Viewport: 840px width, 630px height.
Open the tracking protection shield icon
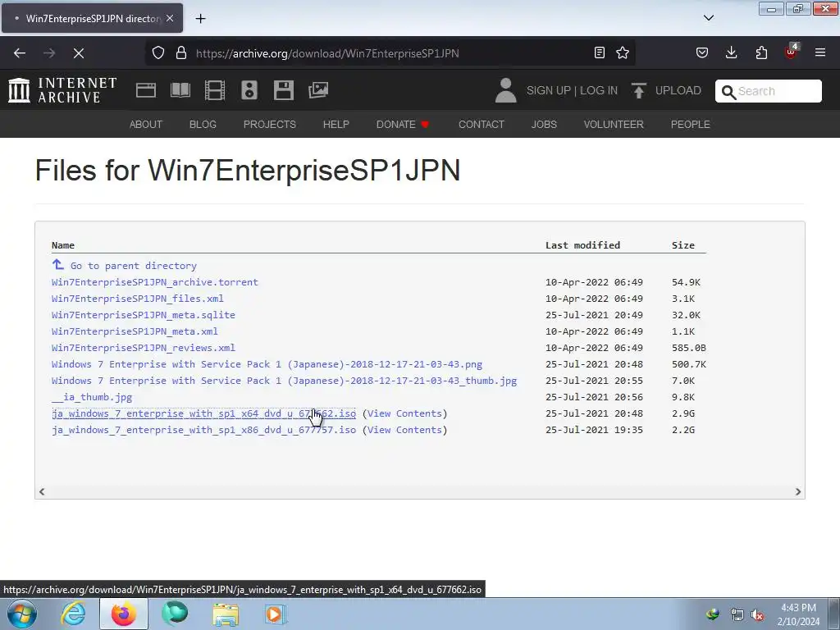click(x=158, y=53)
